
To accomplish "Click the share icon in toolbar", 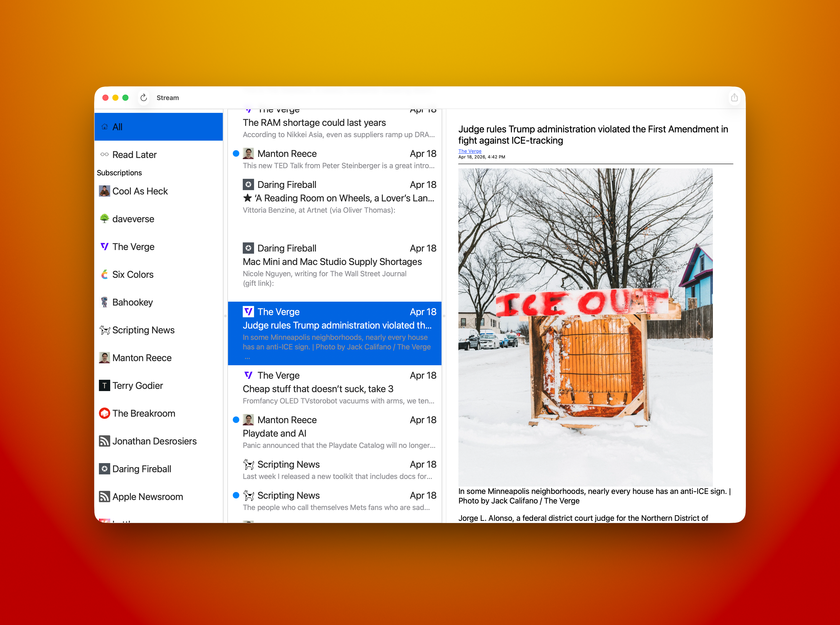I will pos(734,98).
